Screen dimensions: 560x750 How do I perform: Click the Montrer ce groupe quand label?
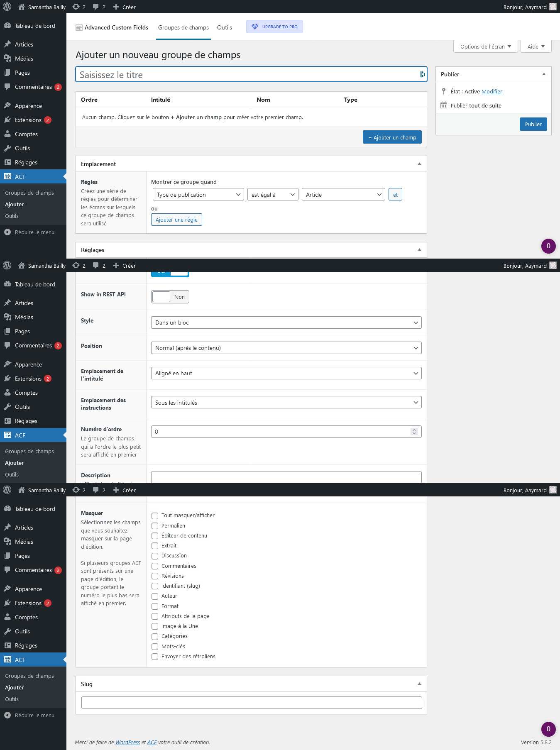(x=184, y=182)
